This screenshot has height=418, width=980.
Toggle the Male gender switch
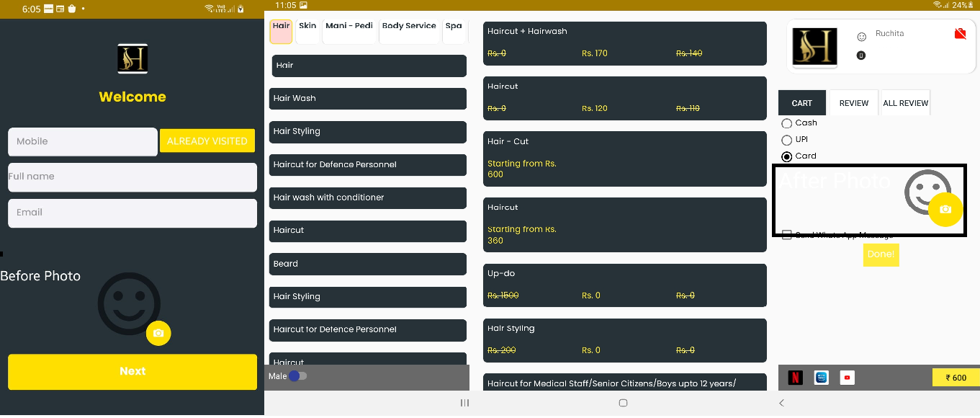pos(297,376)
